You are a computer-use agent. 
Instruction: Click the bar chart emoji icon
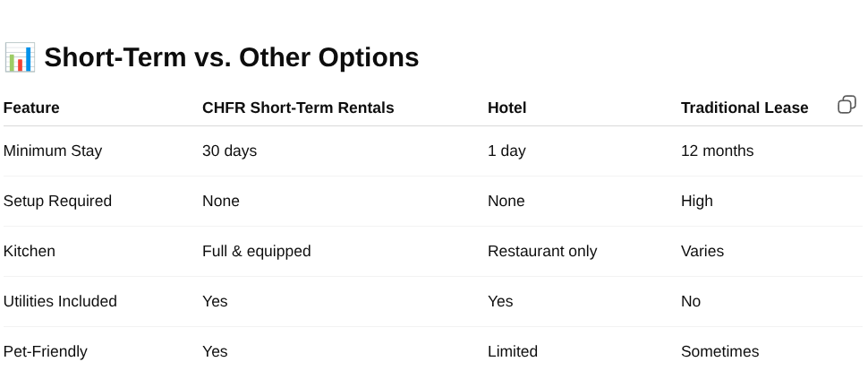[20, 57]
